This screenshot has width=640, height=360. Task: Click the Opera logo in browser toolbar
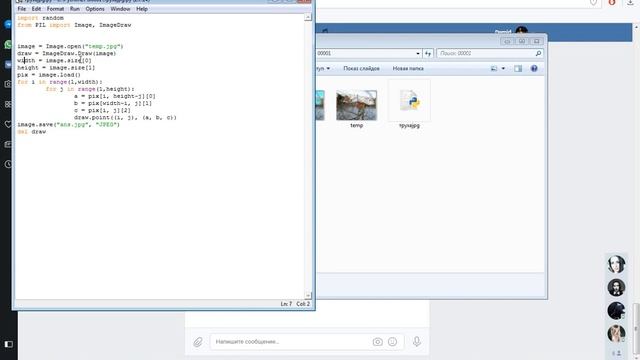pyautogui.click(x=611, y=2)
